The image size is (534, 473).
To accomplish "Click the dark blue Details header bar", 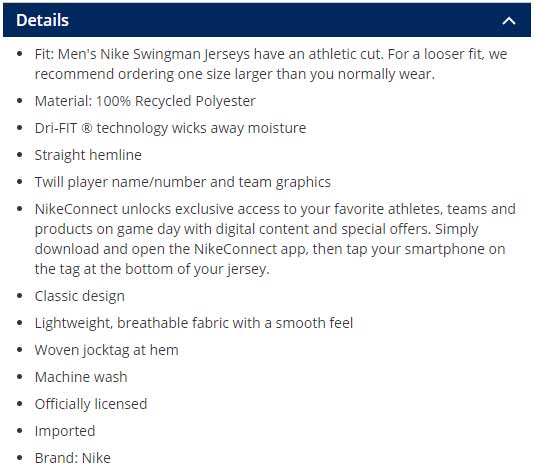I will pos(267,20).
